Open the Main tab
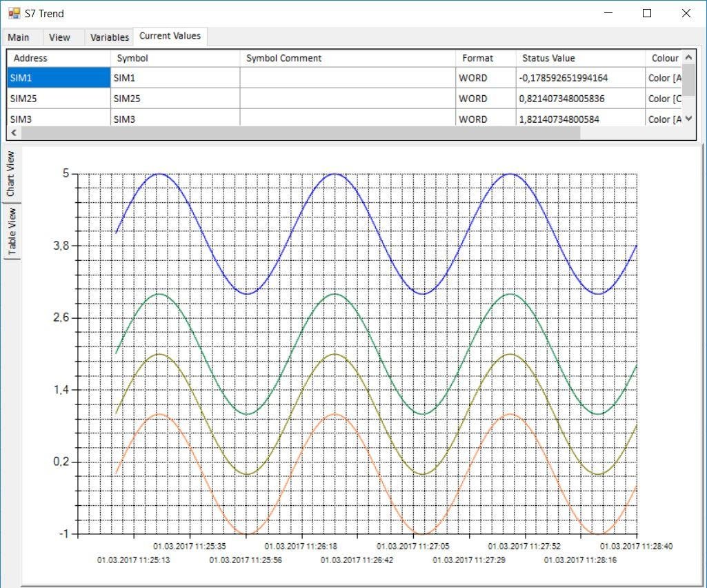The height and width of the screenshot is (588, 707). click(x=19, y=37)
